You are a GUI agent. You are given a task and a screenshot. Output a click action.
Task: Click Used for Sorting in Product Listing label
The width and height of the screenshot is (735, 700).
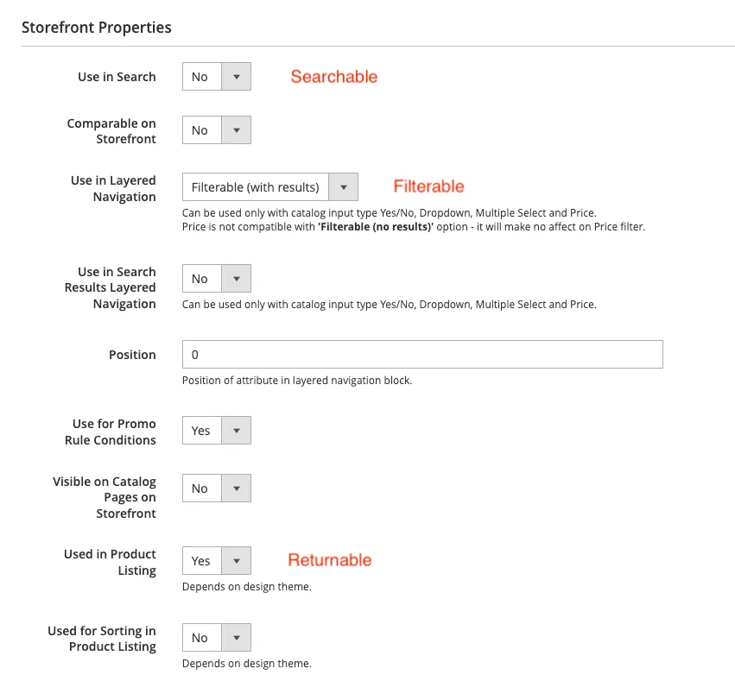tap(102, 639)
